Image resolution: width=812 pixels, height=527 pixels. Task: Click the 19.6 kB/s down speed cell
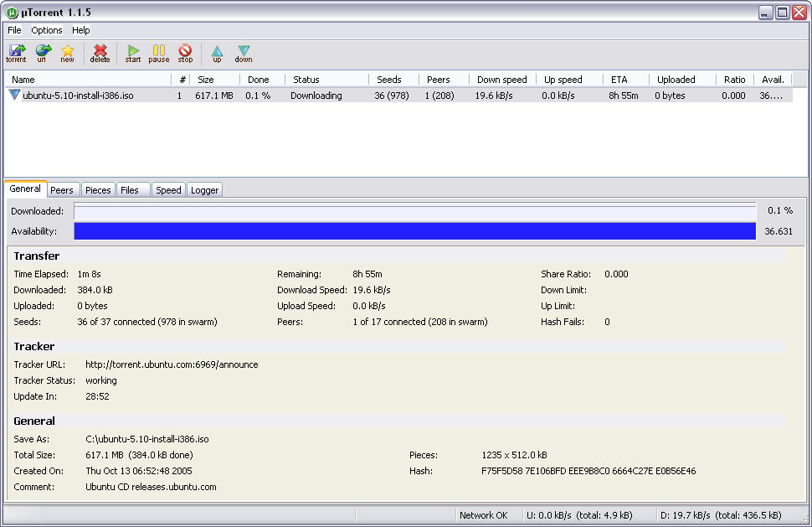(494, 96)
